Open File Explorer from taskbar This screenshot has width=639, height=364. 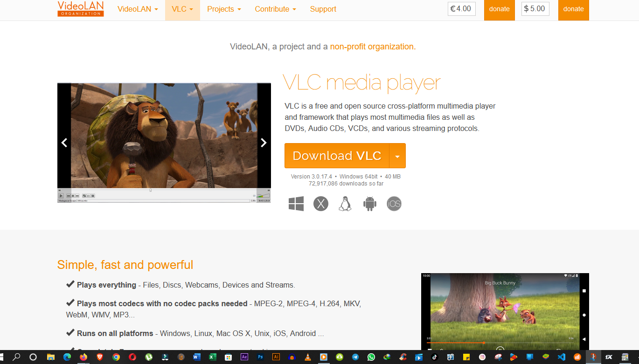[51, 357]
